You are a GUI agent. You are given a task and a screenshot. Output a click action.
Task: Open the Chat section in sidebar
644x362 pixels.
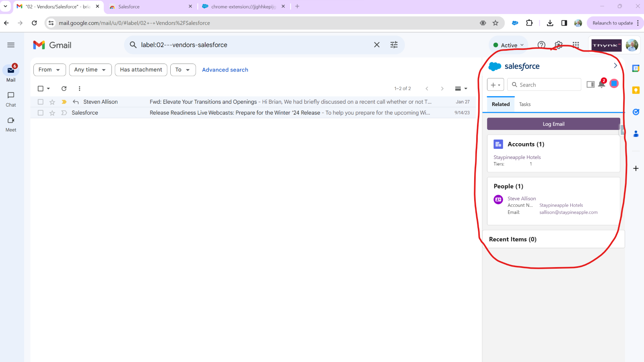click(11, 99)
